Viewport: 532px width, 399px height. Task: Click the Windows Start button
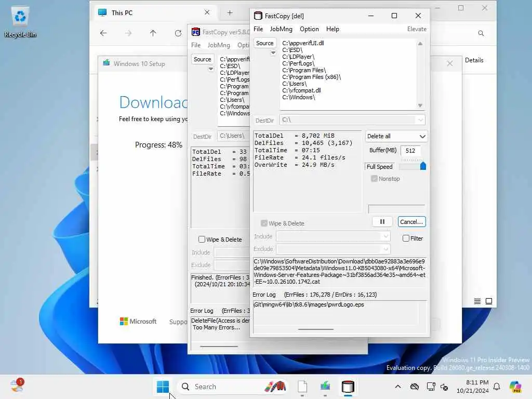[x=163, y=387]
